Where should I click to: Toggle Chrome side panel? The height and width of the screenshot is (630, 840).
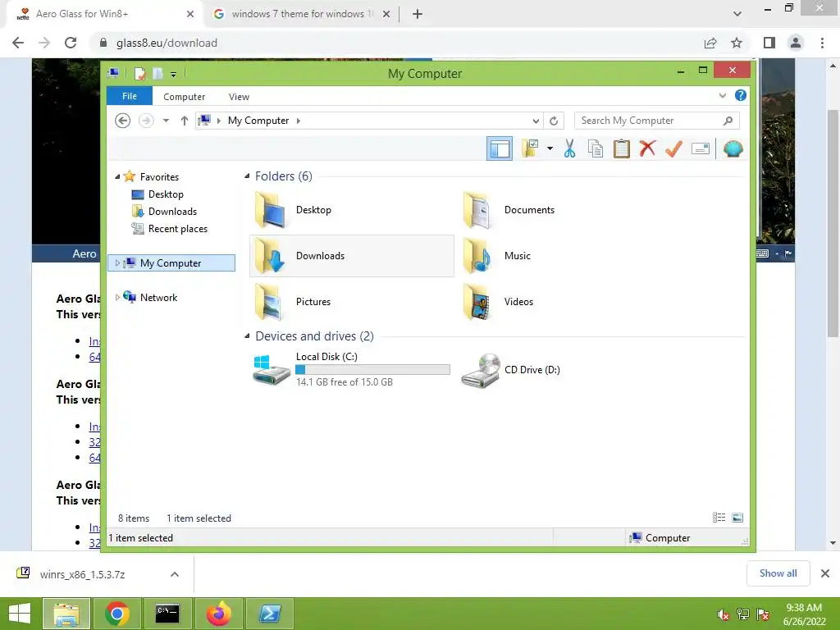769,43
